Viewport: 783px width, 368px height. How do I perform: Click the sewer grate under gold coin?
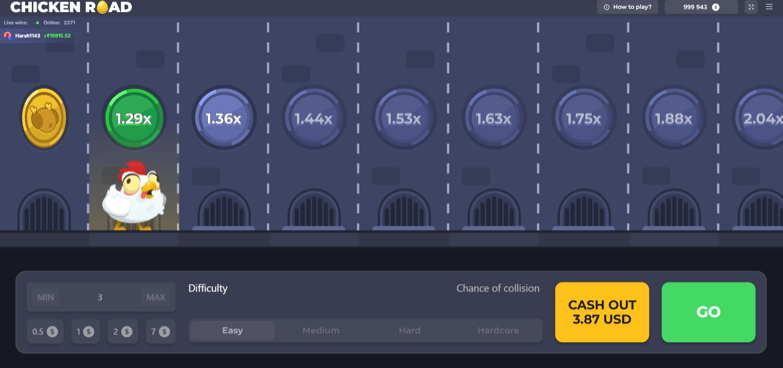pos(44,210)
